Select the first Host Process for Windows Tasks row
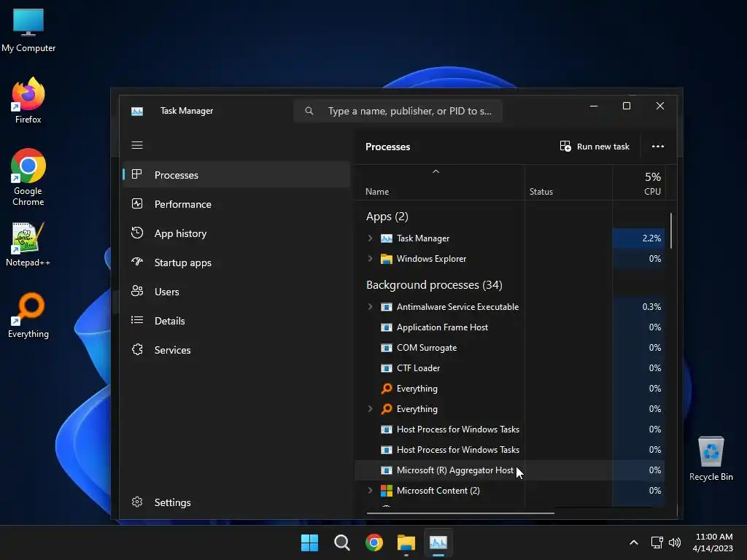This screenshot has width=747, height=560. coord(510,429)
